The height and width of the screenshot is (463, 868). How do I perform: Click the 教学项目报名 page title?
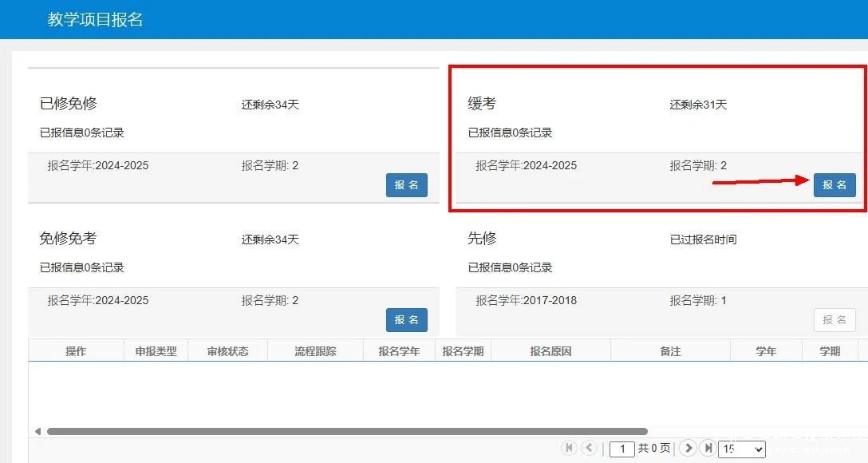[95, 19]
